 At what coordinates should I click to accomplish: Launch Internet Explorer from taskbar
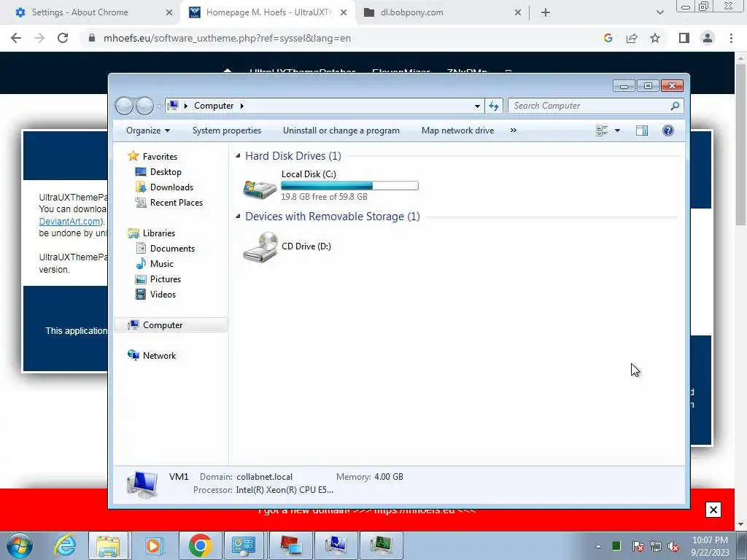click(64, 545)
